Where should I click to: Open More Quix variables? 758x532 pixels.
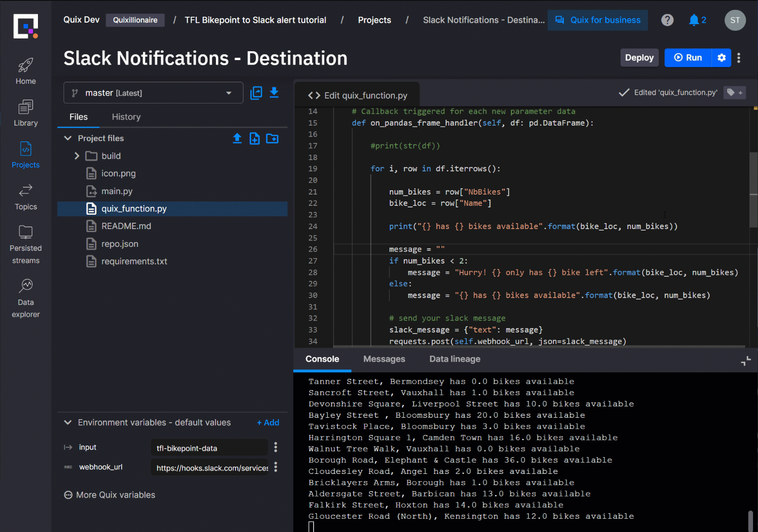tap(109, 495)
